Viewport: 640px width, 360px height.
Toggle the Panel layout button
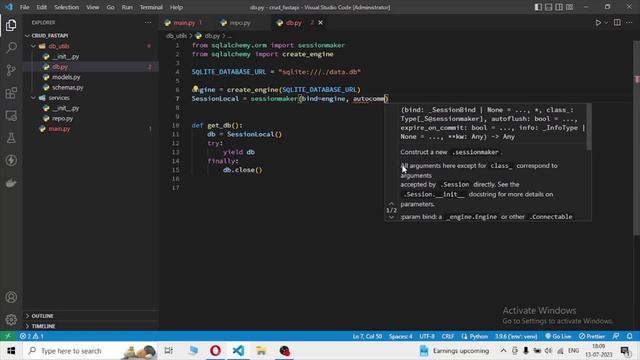(x=549, y=7)
